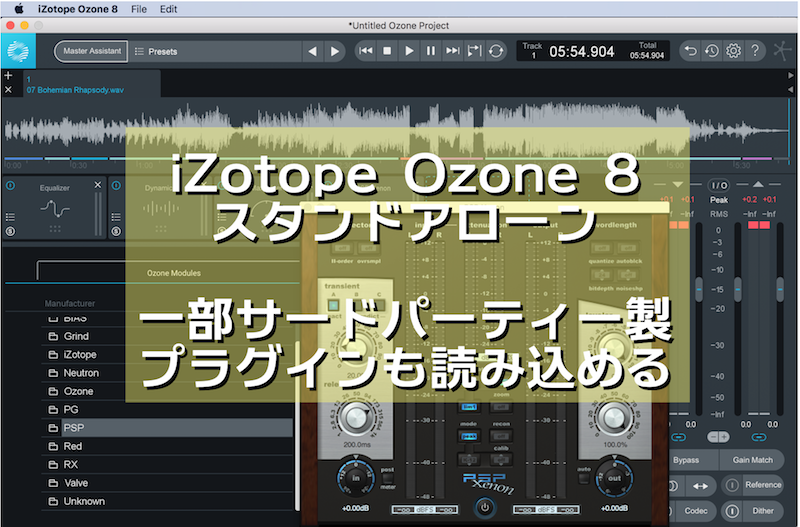Toggle Dither power icon
The height and width of the screenshot is (527, 800).
(x=732, y=511)
